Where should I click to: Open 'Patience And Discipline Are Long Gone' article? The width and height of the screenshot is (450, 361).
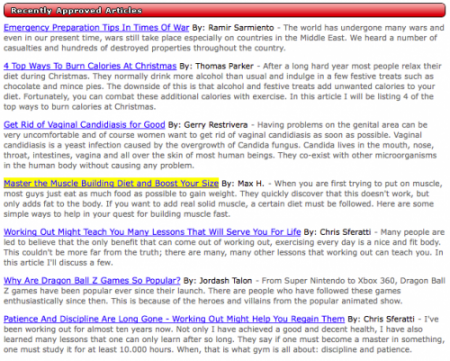174,319
